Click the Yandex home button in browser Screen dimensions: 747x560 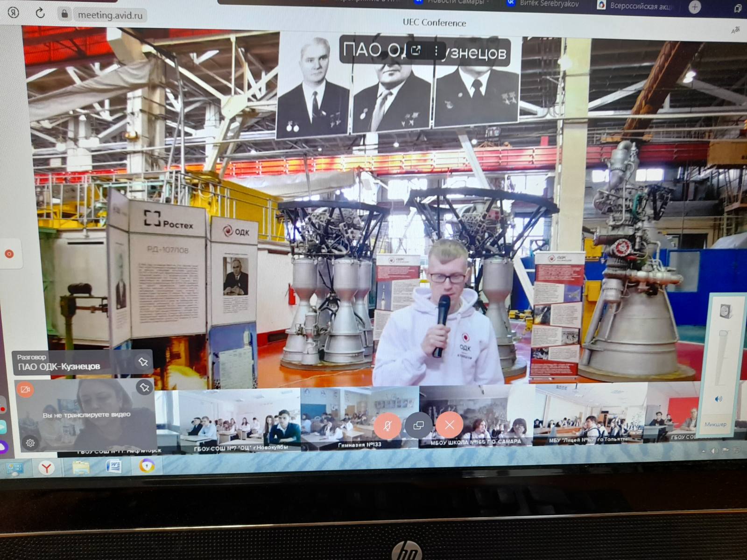tap(14, 13)
